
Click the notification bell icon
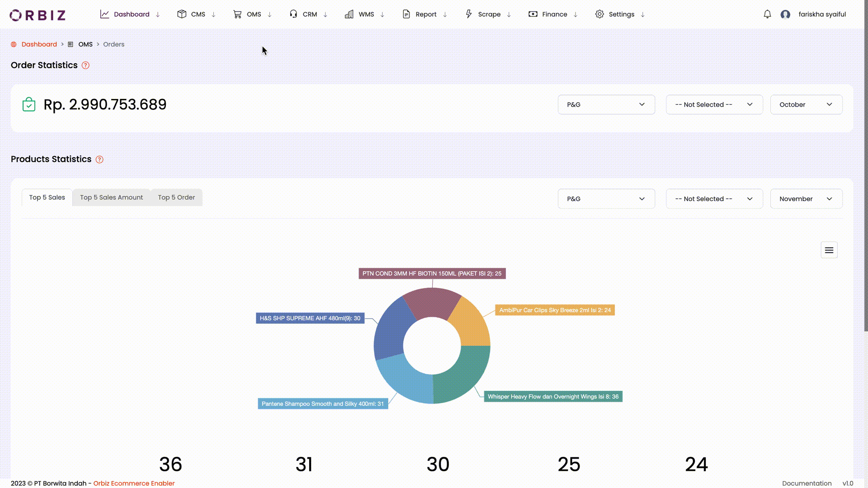tap(767, 14)
